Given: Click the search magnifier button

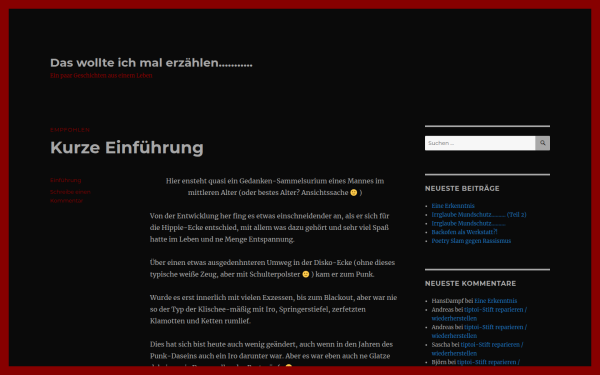Looking at the screenshot, I should tap(542, 143).
